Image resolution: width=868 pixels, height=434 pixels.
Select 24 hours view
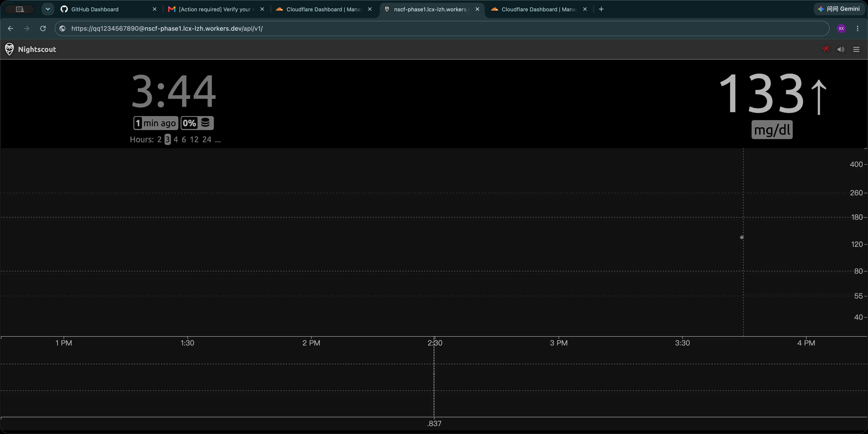point(207,139)
